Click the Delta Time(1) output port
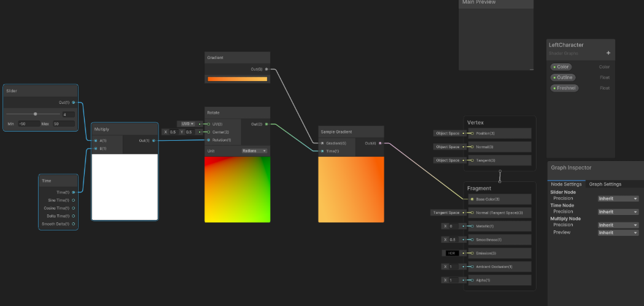 click(74, 216)
